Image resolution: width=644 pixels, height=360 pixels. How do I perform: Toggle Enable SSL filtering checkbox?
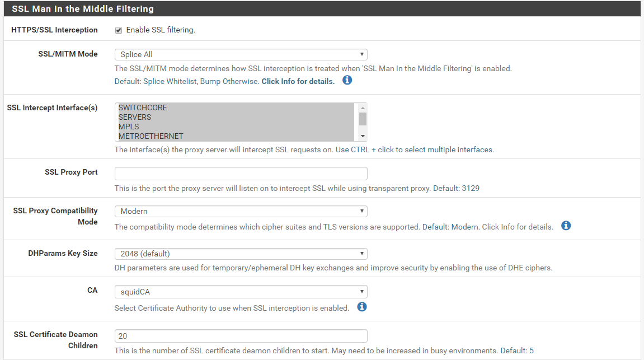119,30
